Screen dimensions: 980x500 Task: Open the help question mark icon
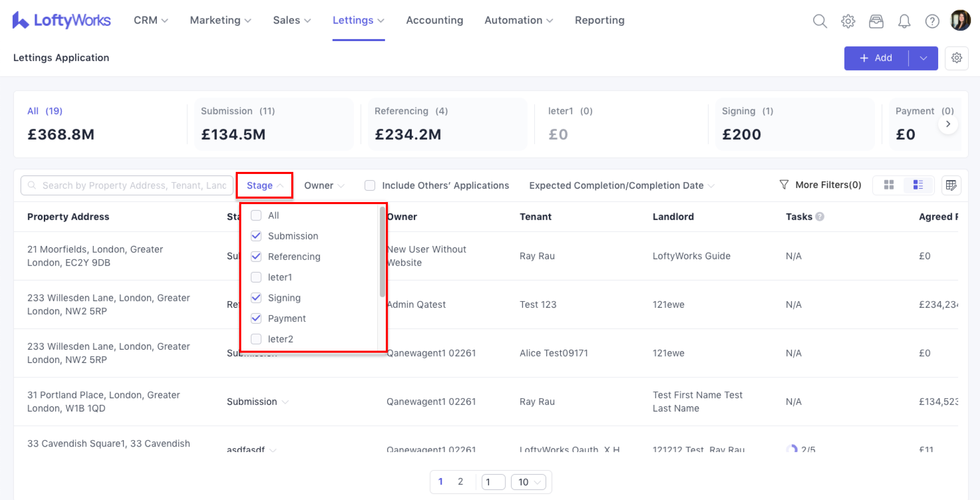932,21
